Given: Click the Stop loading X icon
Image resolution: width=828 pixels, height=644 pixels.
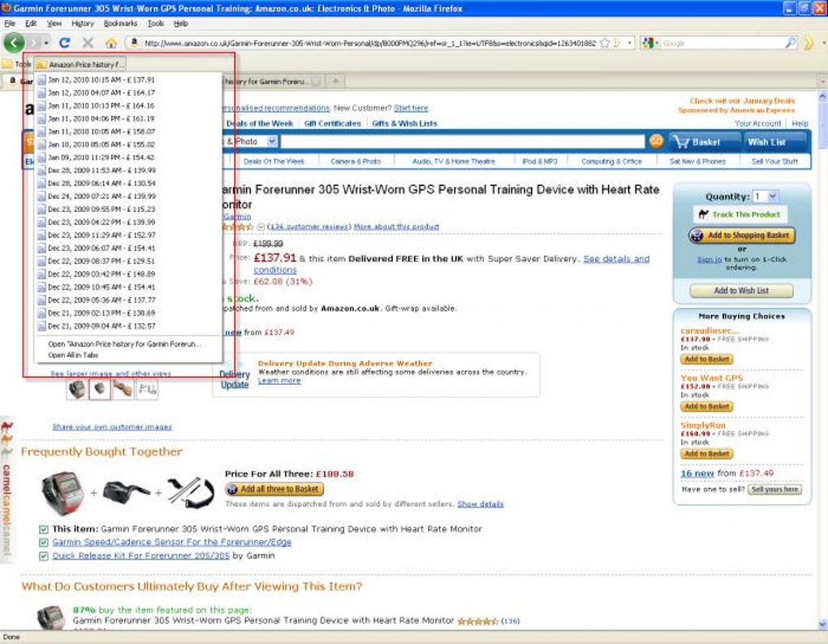Looking at the screenshot, I should coord(88,43).
